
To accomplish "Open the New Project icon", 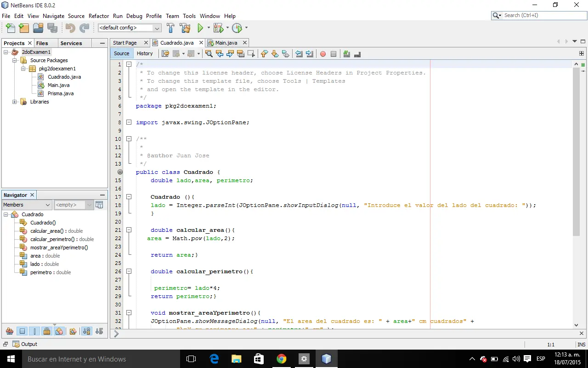I will pyautogui.click(x=23, y=28).
